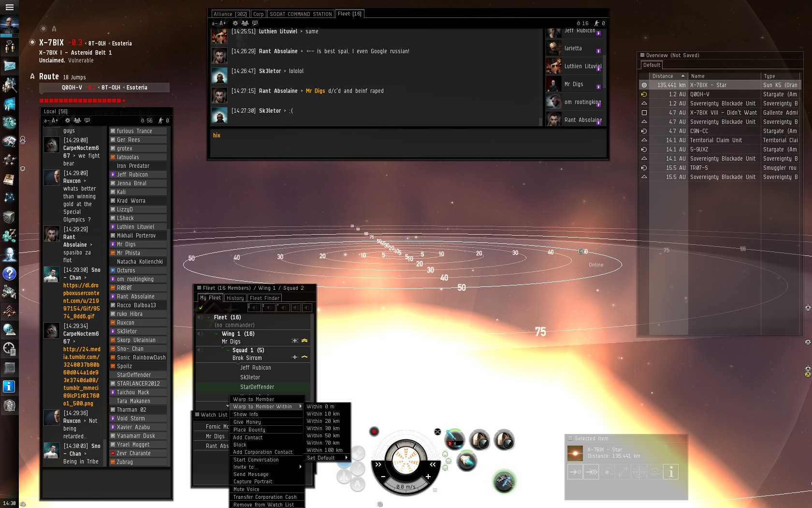Image resolution: width=812 pixels, height=508 pixels.
Task: Click the speed gauge showing 0.0 m/s
Action: [x=406, y=487]
